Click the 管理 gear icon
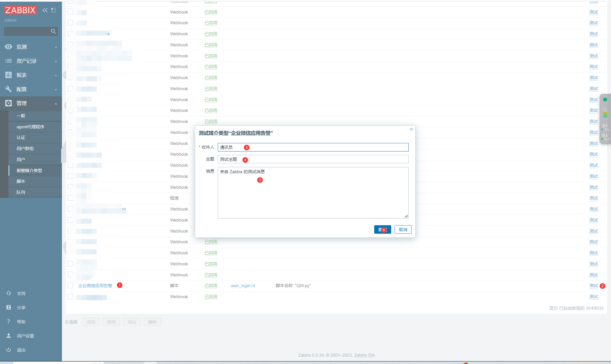Image resolution: width=611 pixels, height=364 pixels. click(8, 103)
